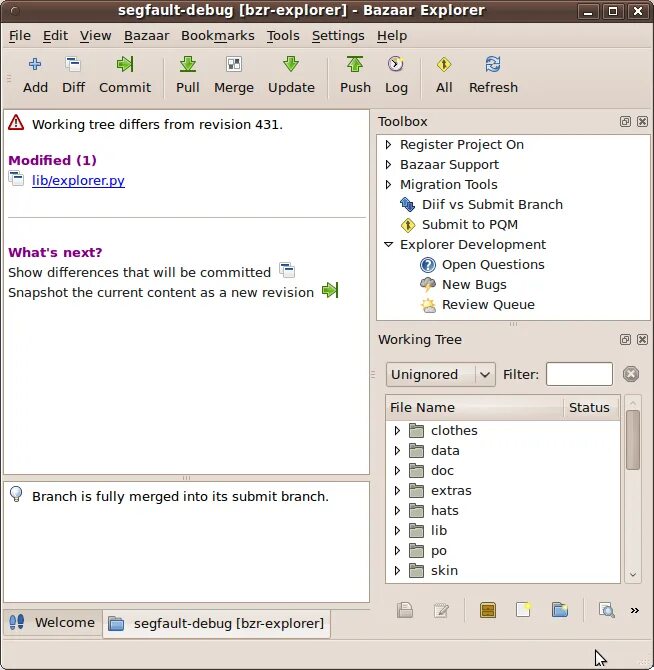The height and width of the screenshot is (670, 654).
Task: Expand the 'extras' folder
Action: pos(397,490)
